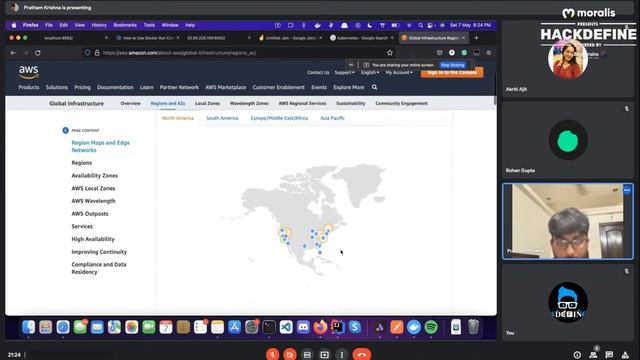Turn on captions in the Meet bar
The height and width of the screenshot is (360, 640).
(x=307, y=355)
